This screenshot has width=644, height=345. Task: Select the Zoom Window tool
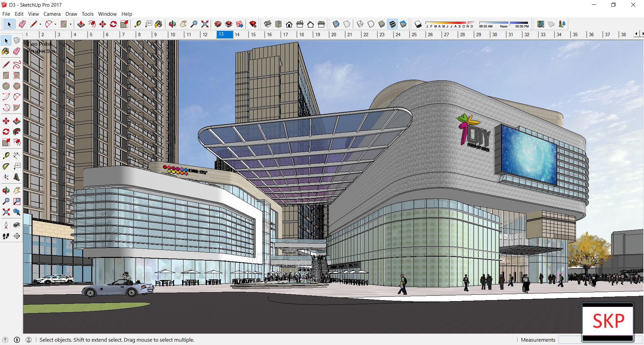tap(17, 201)
